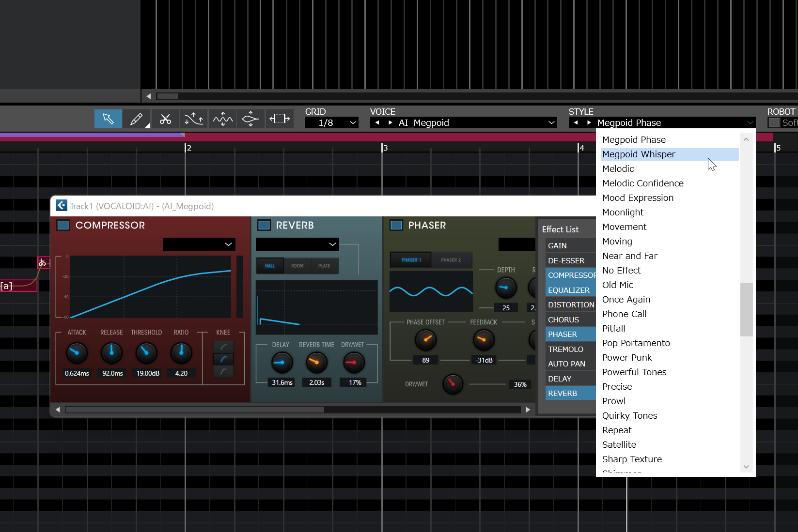798x532 pixels.
Task: Open the REVERB preset dropdown
Action: (297, 244)
